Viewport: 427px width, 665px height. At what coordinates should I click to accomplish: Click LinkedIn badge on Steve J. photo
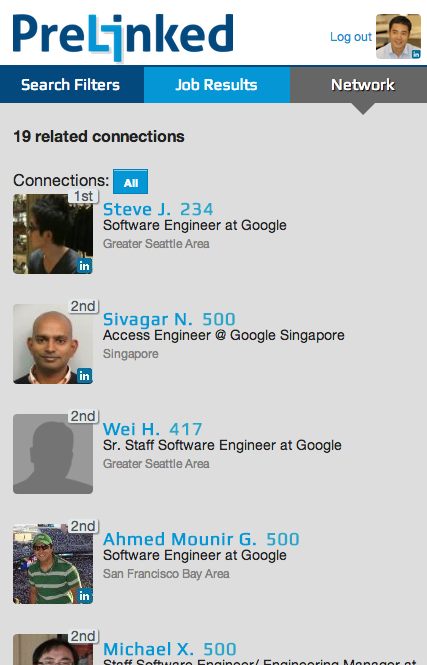[84, 266]
